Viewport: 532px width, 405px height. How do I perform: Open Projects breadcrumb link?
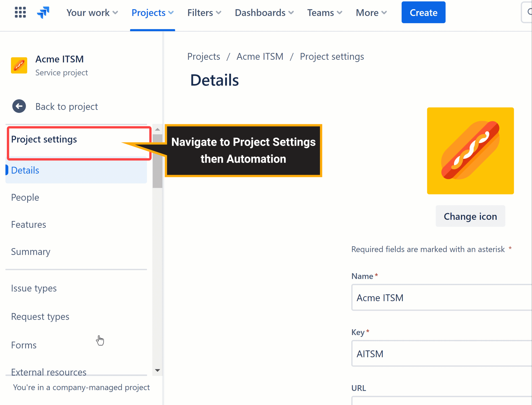[x=204, y=56]
